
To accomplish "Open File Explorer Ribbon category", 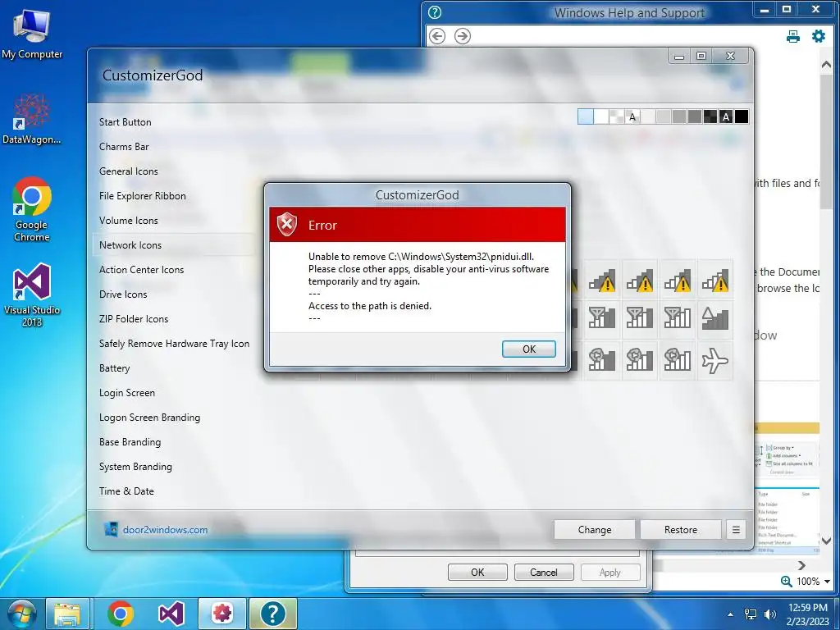I will 143,196.
